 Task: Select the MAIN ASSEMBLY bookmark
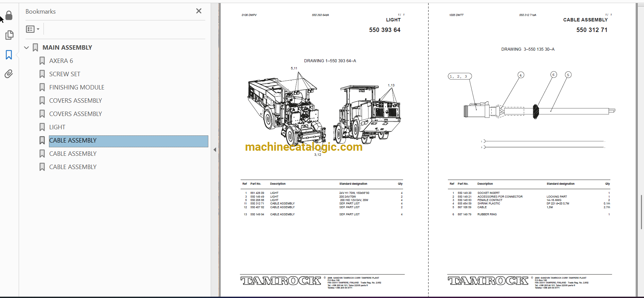(x=67, y=48)
